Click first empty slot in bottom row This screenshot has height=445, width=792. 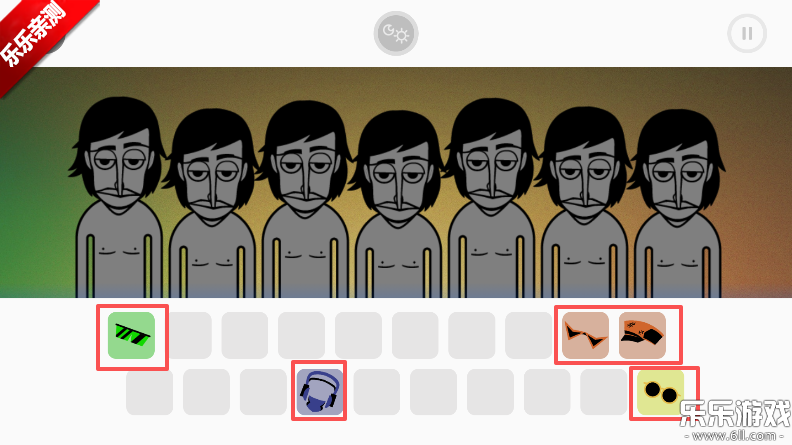150,392
